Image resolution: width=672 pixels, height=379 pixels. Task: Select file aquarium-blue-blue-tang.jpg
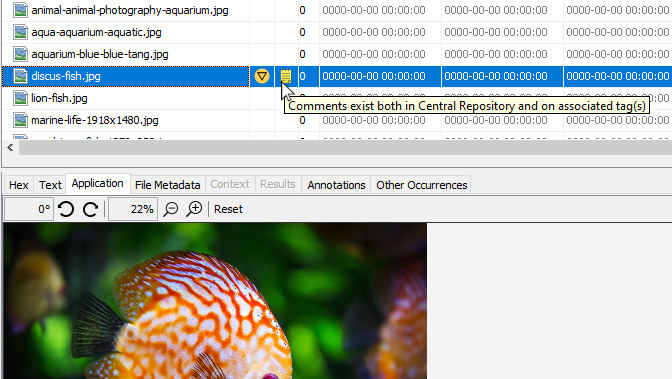pos(99,54)
